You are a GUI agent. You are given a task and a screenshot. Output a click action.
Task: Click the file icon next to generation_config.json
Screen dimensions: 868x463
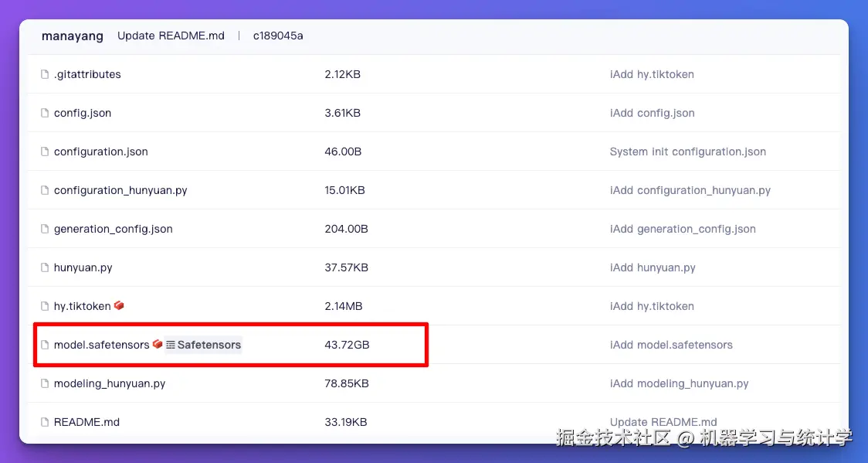tap(44, 228)
